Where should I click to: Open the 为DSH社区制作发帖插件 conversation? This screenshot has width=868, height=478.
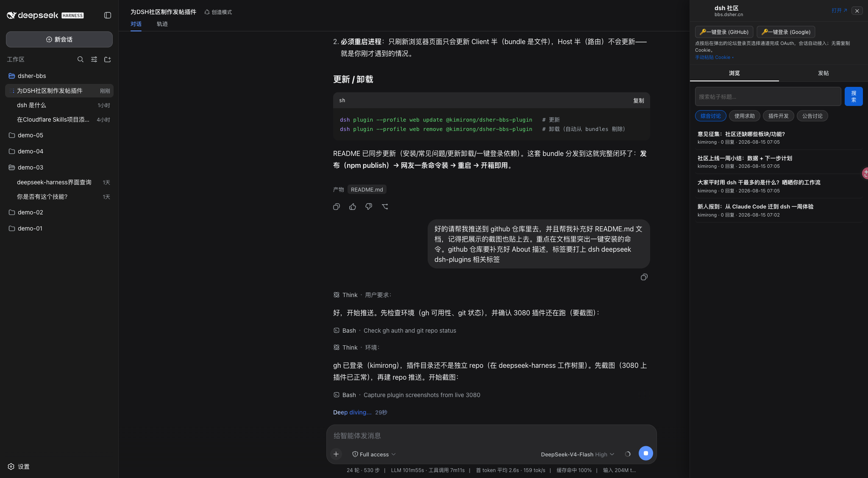pyautogui.click(x=59, y=91)
